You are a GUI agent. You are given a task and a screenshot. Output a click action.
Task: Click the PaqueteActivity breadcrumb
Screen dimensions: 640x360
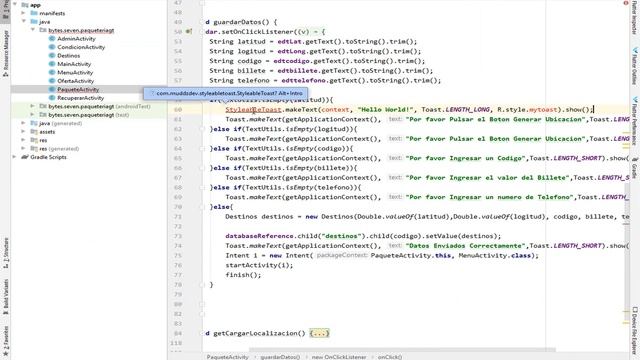[x=227, y=357]
